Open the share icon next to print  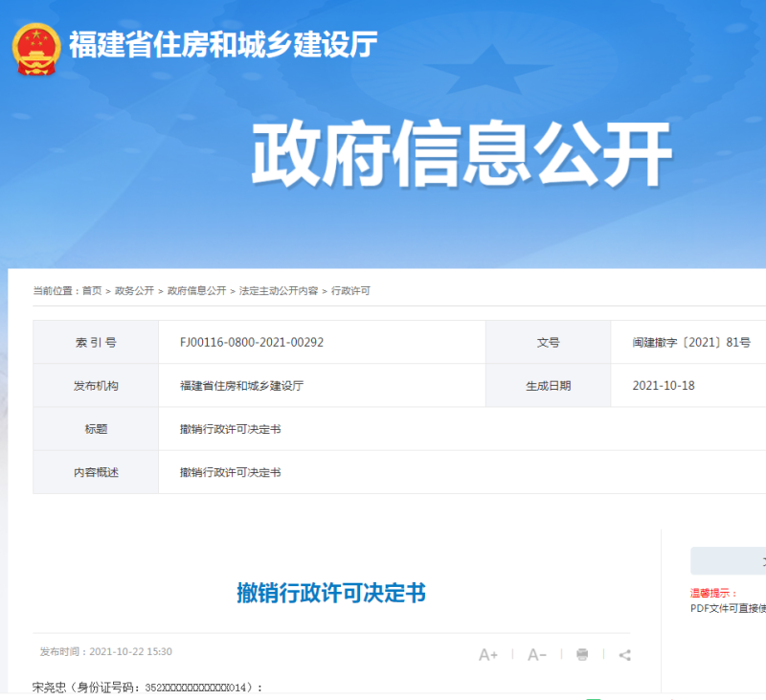(624, 654)
